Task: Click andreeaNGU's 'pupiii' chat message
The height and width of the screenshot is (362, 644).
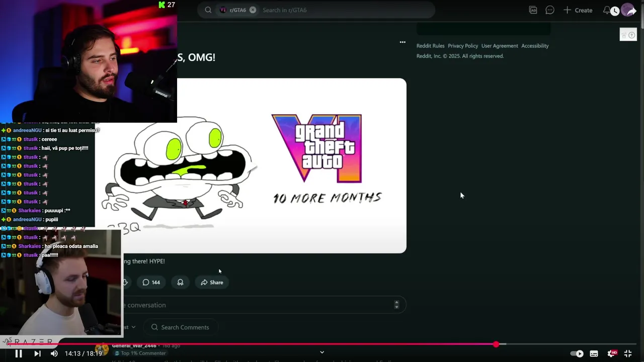Action: point(51,220)
